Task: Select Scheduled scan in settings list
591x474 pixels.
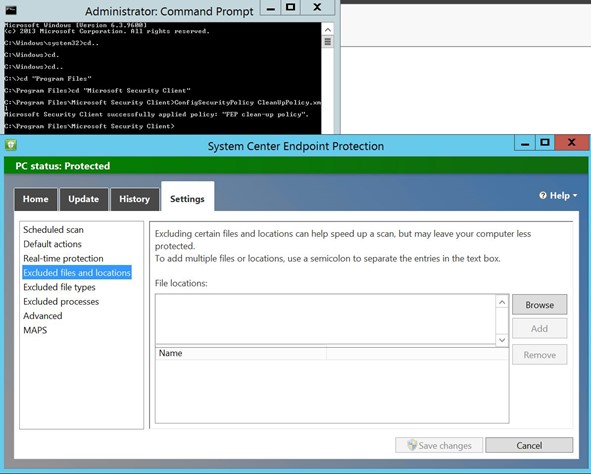Action: pos(54,229)
